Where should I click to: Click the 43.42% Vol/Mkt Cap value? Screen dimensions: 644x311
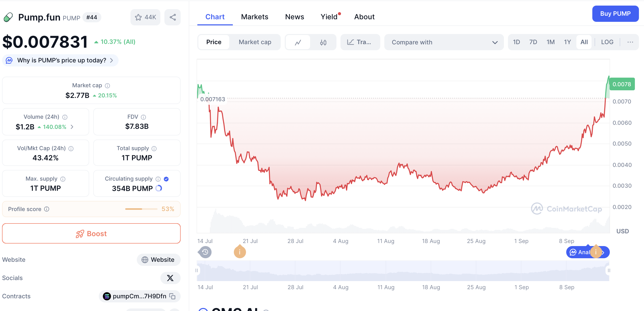[46, 158]
